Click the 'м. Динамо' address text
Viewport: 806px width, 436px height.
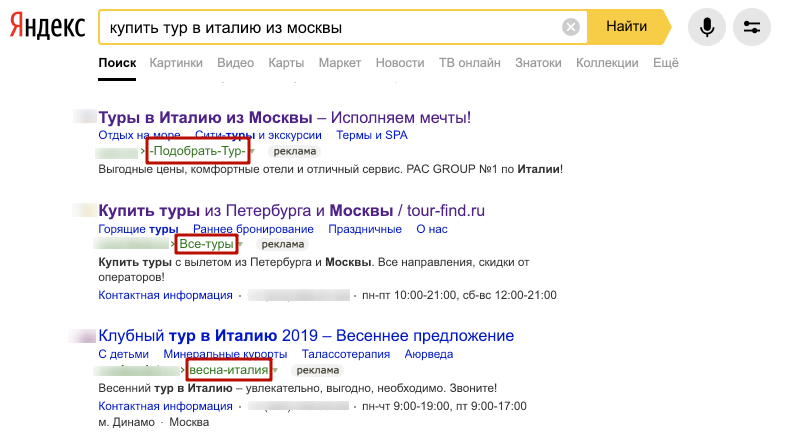tap(126, 423)
